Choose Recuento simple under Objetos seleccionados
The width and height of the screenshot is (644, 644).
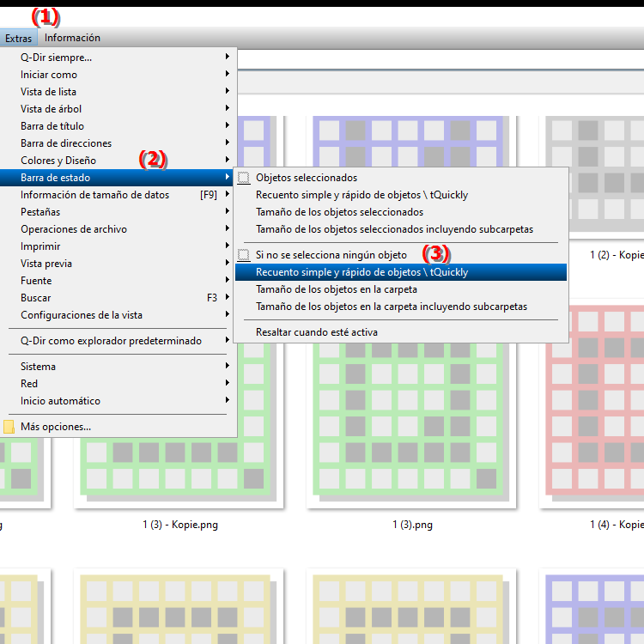[x=401, y=195]
